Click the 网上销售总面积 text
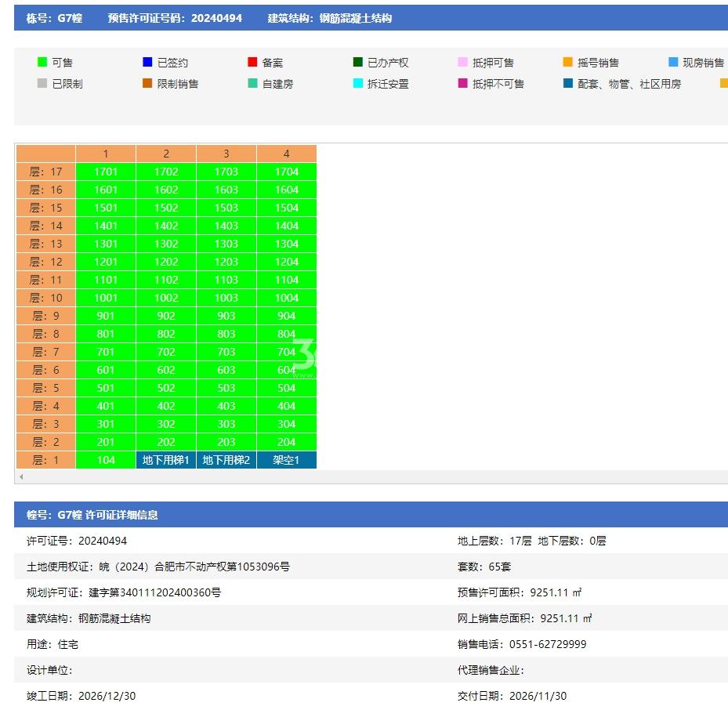 (x=524, y=618)
